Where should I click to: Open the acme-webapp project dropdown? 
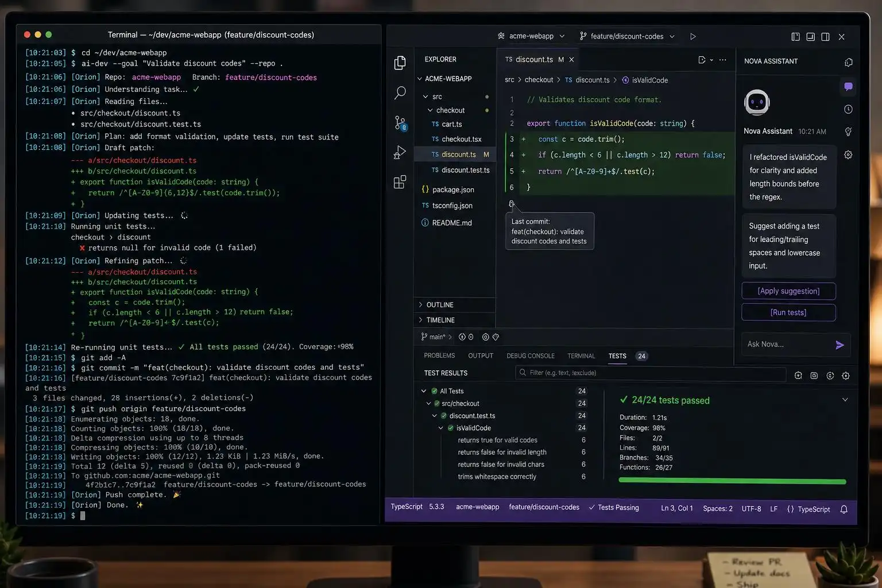click(531, 36)
